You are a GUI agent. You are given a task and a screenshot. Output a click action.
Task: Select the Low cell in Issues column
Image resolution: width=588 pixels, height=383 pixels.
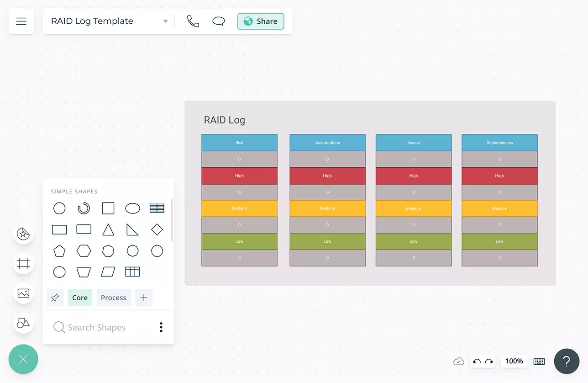tap(414, 241)
